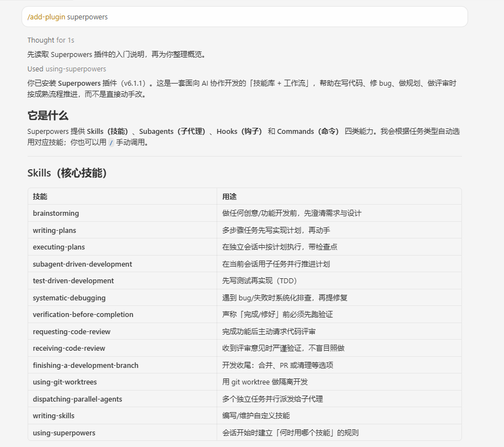The height and width of the screenshot is (447, 504).
Task: Click '编写/维护自定义技能' description
Action: coord(256,416)
